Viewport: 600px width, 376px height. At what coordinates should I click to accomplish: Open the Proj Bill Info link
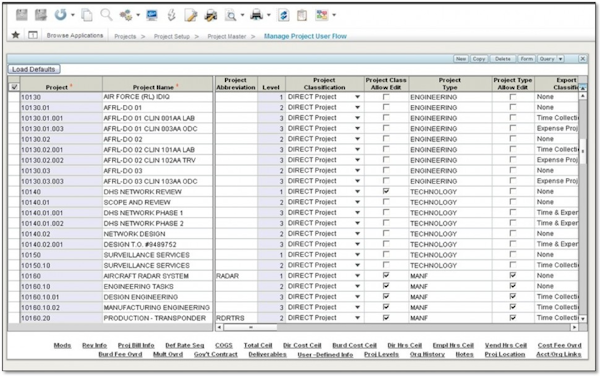click(x=136, y=345)
